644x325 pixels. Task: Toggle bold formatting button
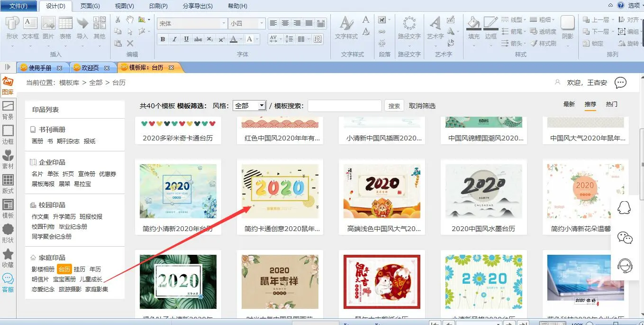point(163,39)
